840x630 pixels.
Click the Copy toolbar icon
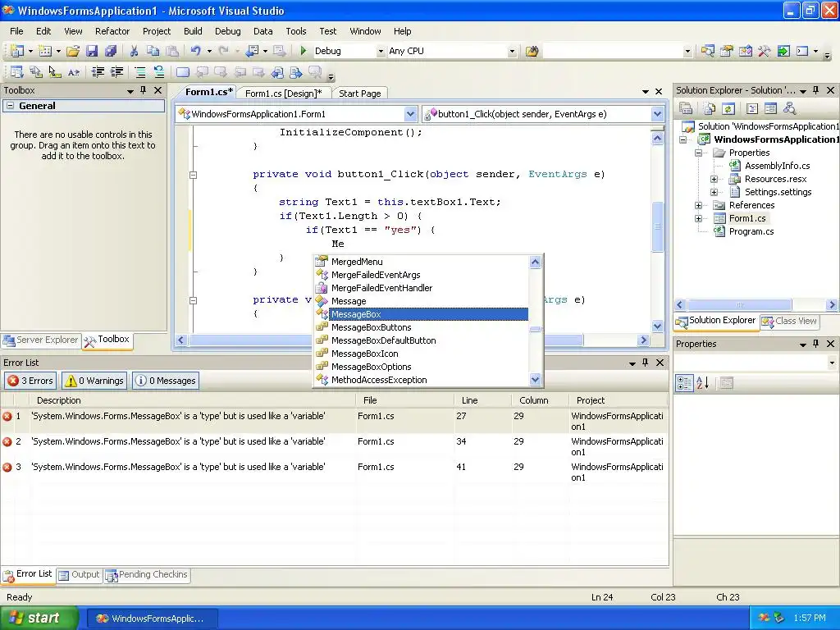(x=153, y=51)
